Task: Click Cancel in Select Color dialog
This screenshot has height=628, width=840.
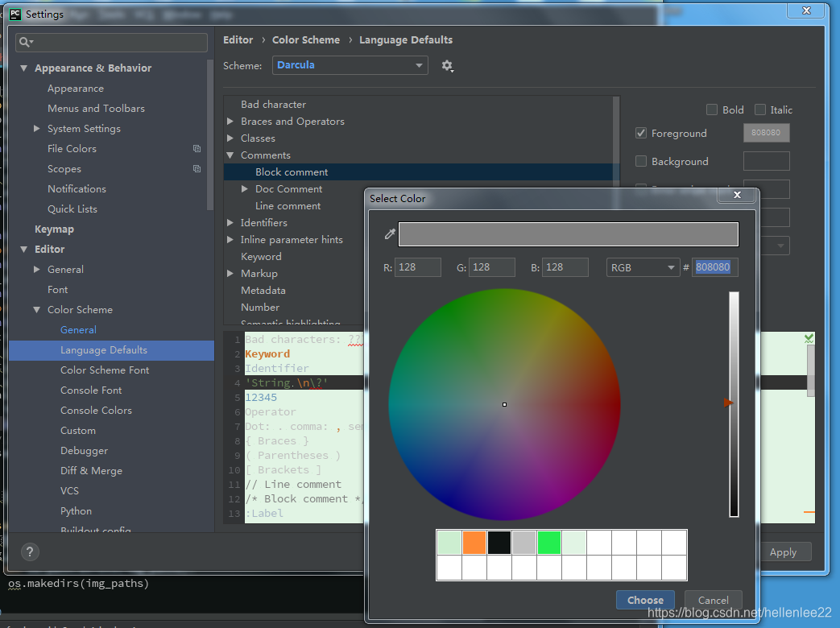Action: coord(713,600)
